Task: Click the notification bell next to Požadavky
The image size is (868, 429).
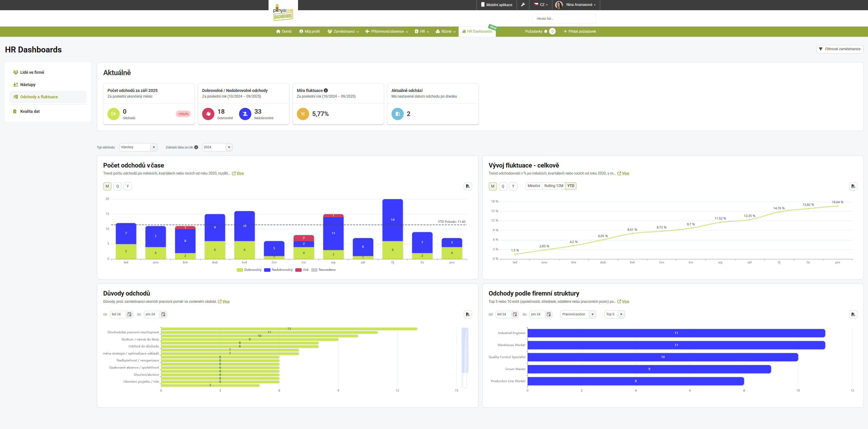Action: point(545,31)
